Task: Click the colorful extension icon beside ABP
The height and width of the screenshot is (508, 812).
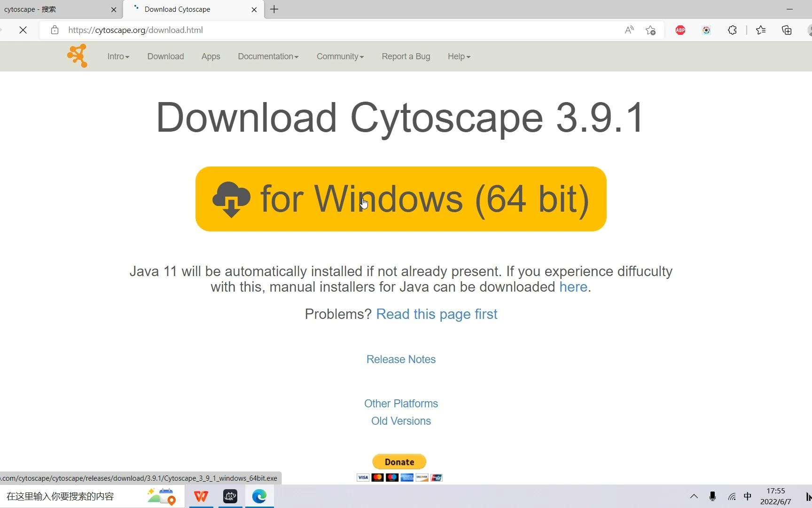Action: tap(706, 30)
